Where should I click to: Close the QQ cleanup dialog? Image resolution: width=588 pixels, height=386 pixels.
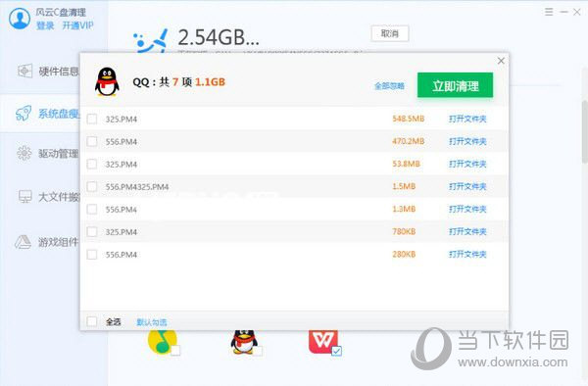pyautogui.click(x=501, y=61)
